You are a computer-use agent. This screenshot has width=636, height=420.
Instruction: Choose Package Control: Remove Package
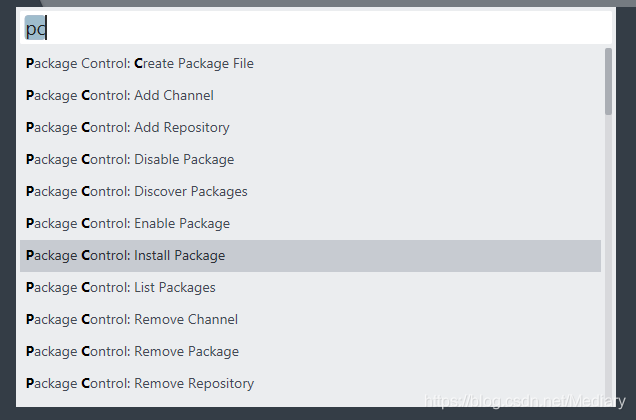310,352
